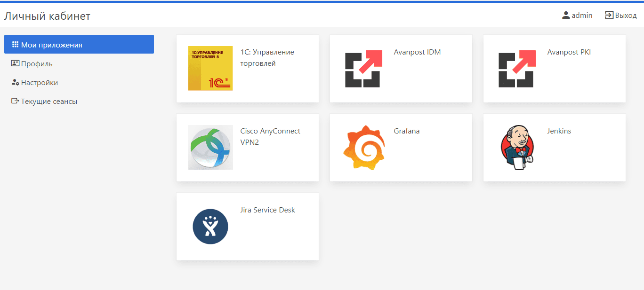Click the Личный кабинет page title
Screen dimensions: 644x290
pos(47,16)
